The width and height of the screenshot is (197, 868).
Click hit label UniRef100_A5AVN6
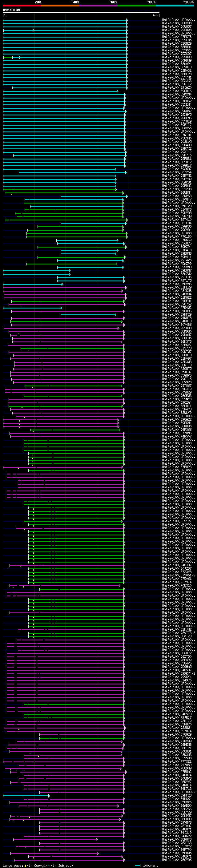click(177, 284)
